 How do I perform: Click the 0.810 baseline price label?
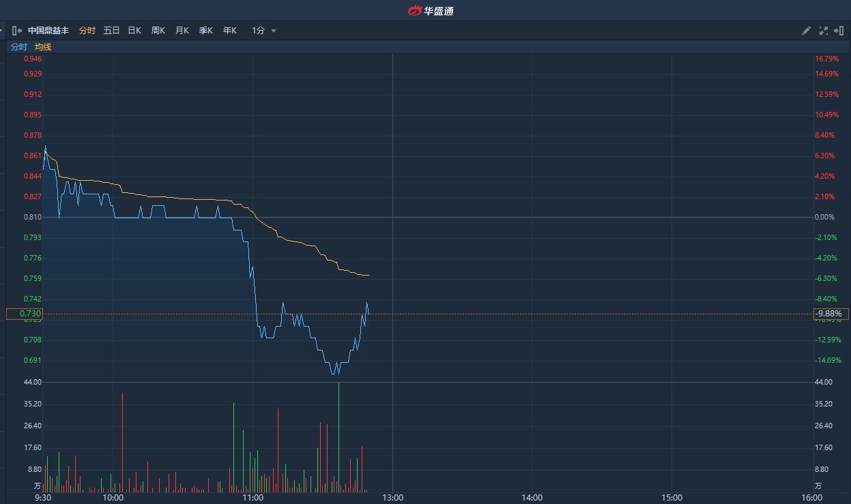point(33,217)
